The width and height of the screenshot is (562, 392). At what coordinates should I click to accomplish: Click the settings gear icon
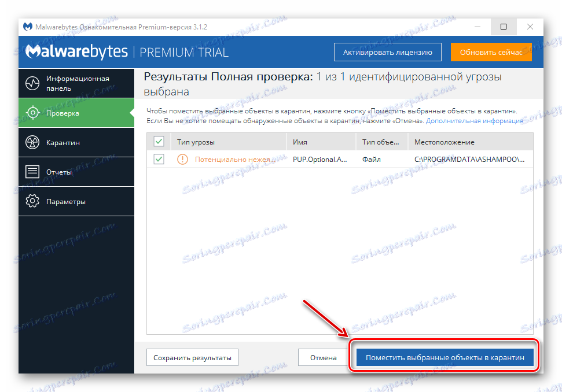(32, 201)
